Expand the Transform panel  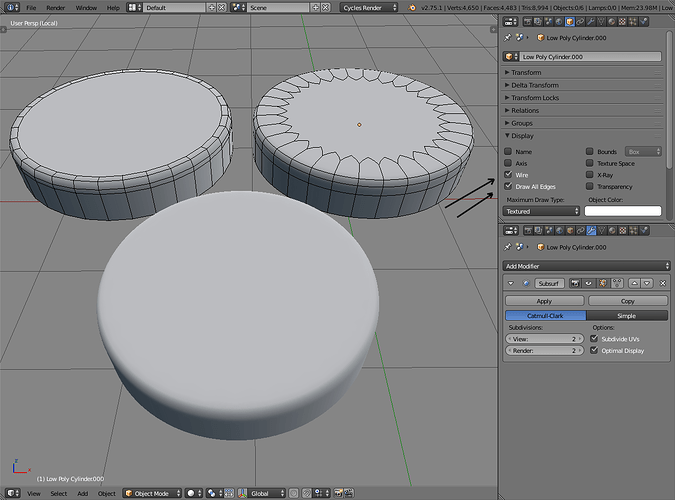point(583,72)
